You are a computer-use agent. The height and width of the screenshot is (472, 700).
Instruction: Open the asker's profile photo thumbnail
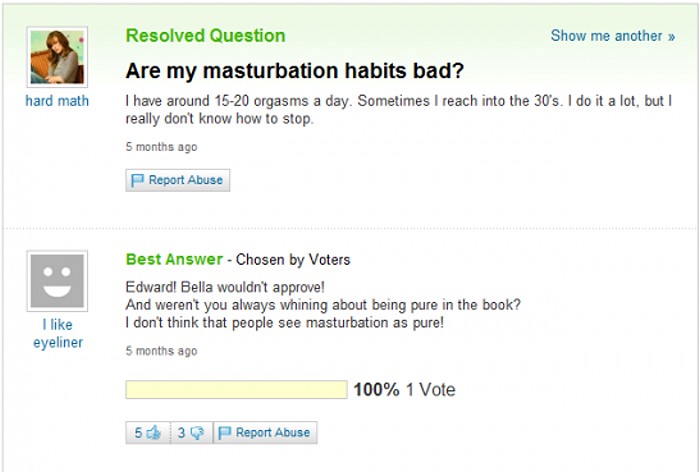point(57,57)
